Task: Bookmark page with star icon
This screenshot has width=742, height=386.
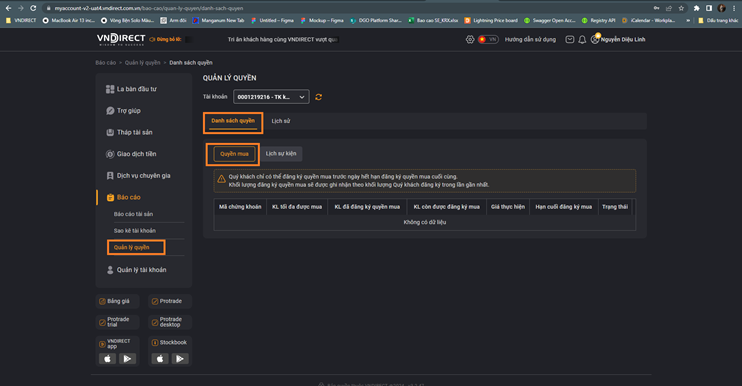Action: (681, 8)
